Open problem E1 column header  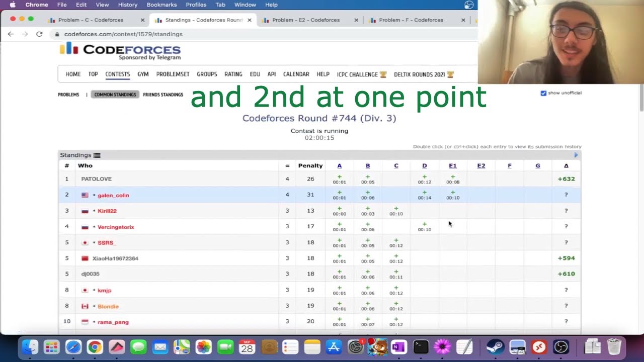[453, 165]
